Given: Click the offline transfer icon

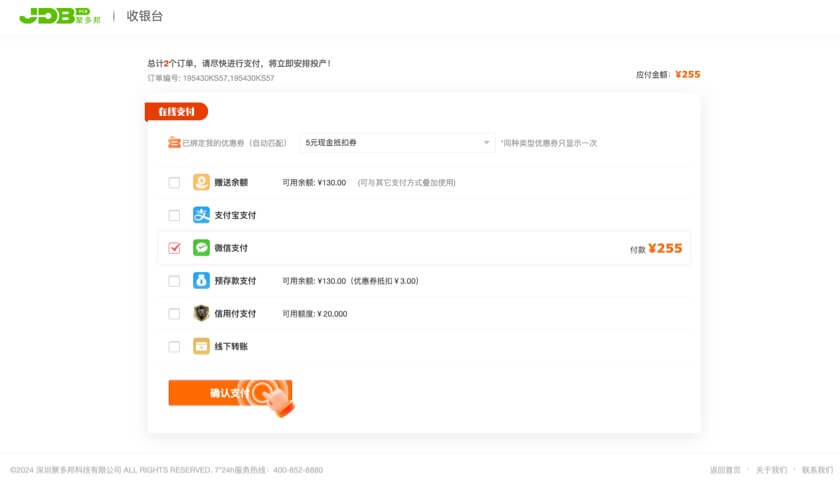Looking at the screenshot, I should pos(201,346).
